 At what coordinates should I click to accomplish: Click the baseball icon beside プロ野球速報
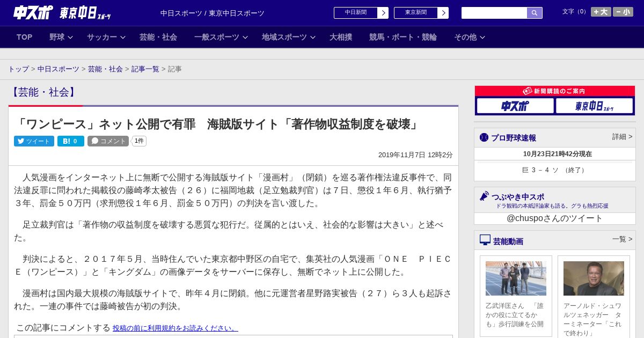click(x=484, y=137)
